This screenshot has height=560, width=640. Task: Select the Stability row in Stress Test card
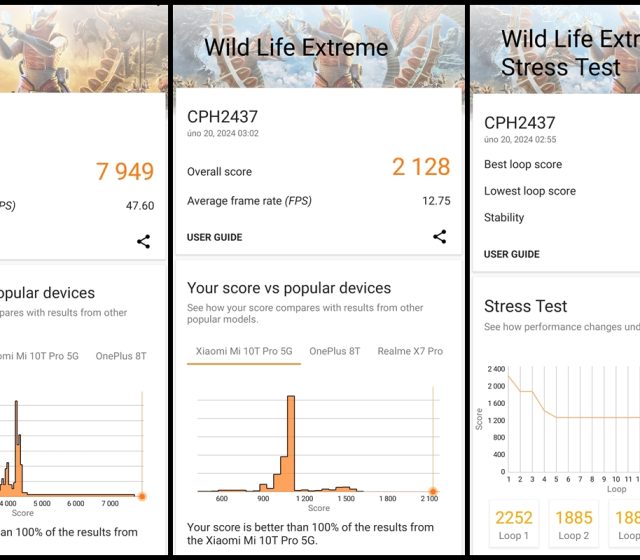[x=504, y=218]
